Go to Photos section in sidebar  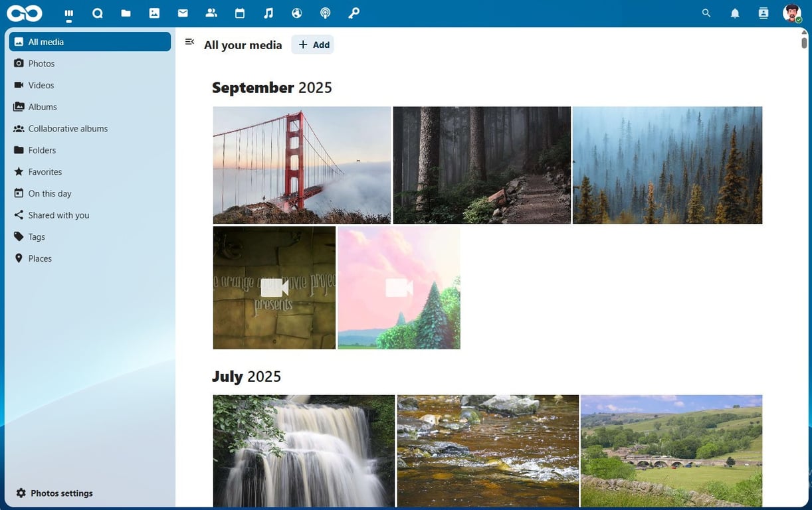90,64
